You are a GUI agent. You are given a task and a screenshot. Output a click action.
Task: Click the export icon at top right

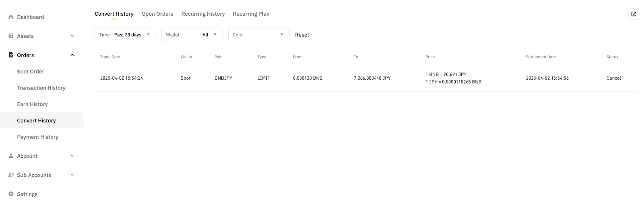click(634, 14)
